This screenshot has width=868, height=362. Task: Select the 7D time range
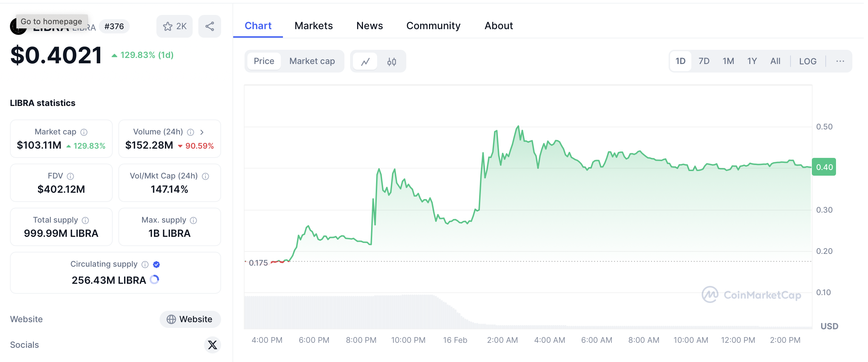pyautogui.click(x=704, y=61)
